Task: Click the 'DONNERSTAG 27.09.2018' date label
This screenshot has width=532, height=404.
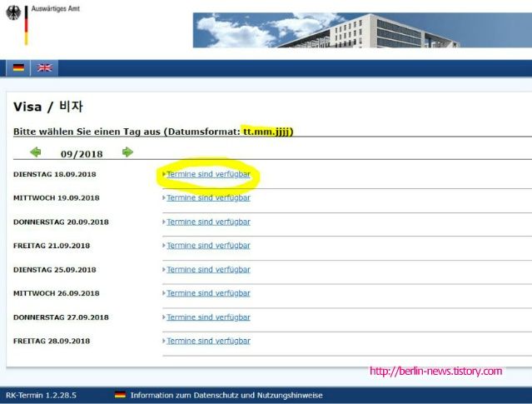Action: coord(61,317)
